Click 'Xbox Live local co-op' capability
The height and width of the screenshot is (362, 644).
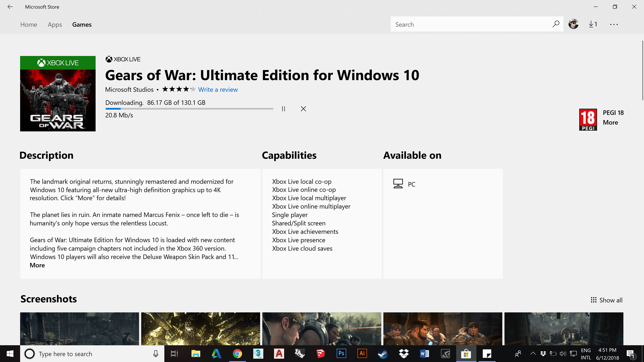click(x=302, y=181)
